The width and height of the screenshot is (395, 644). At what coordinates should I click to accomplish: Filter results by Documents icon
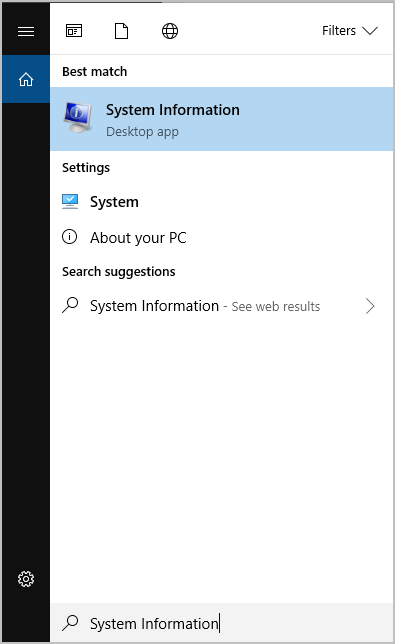pos(121,31)
